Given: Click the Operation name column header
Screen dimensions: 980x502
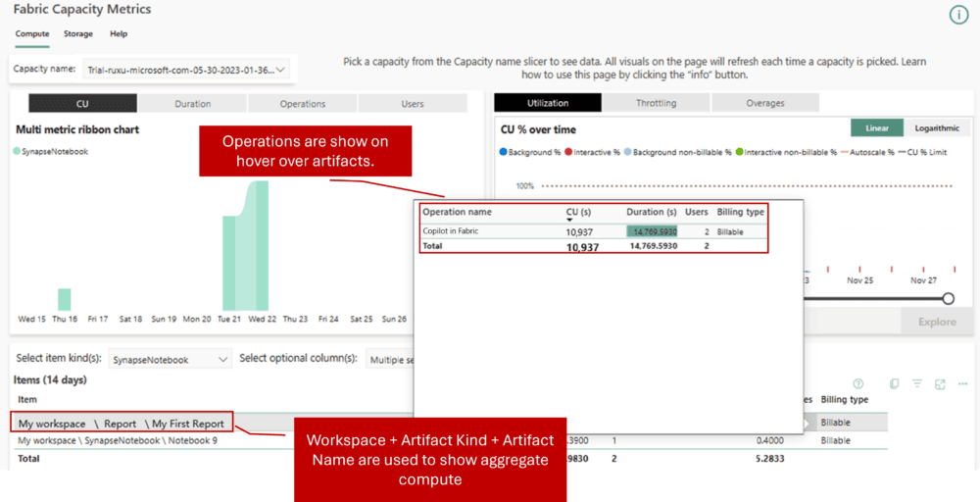Looking at the screenshot, I should (458, 212).
